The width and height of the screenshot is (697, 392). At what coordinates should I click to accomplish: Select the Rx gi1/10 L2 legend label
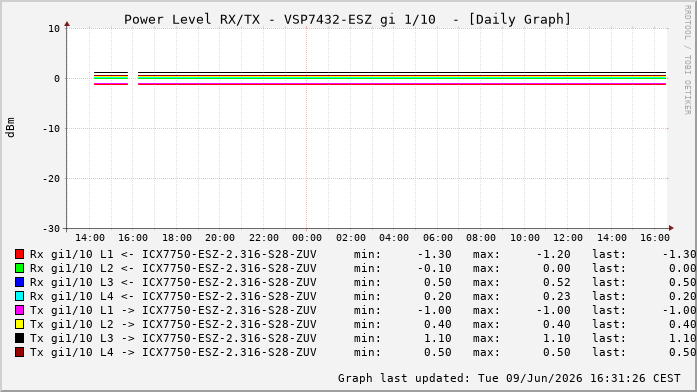click(x=173, y=268)
